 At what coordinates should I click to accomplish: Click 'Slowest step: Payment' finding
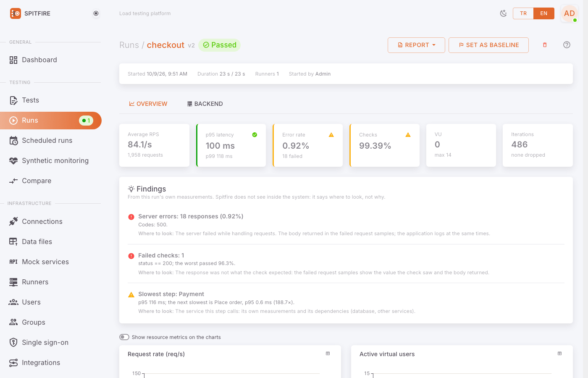point(171,294)
